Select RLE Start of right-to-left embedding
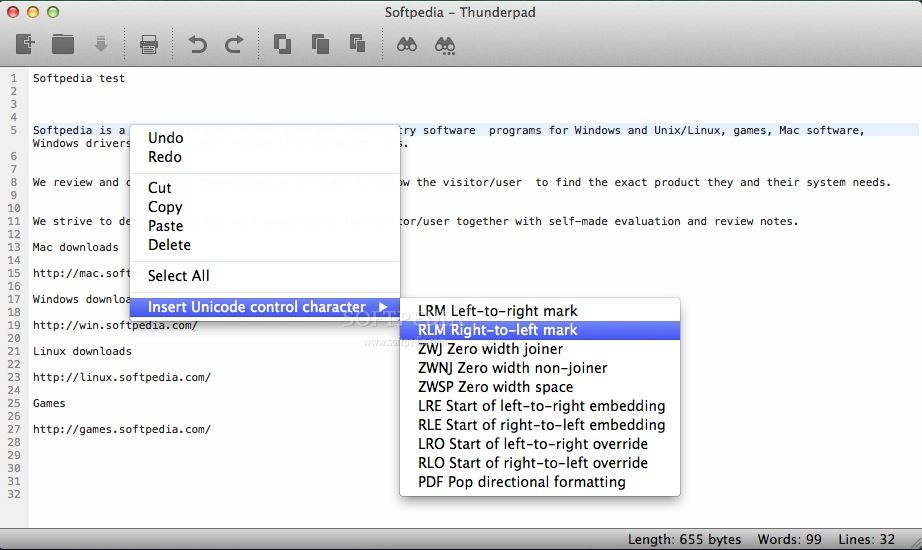Image resolution: width=922 pixels, height=550 pixels. tap(540, 425)
